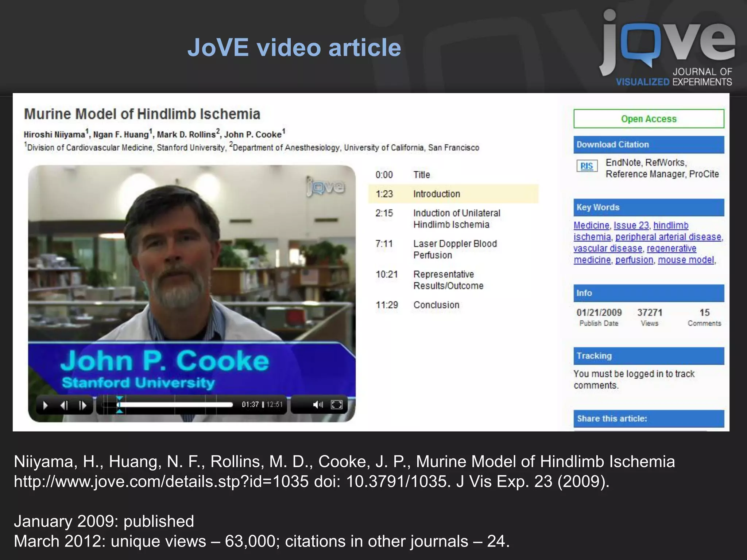The width and height of the screenshot is (747, 560).
Task: Click the Download Citation header
Action: point(649,145)
